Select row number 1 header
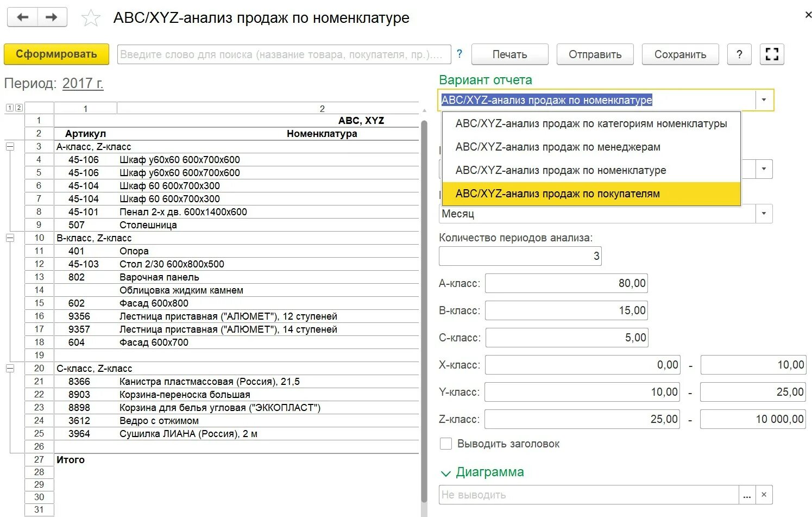This screenshot has width=812, height=517. click(39, 120)
